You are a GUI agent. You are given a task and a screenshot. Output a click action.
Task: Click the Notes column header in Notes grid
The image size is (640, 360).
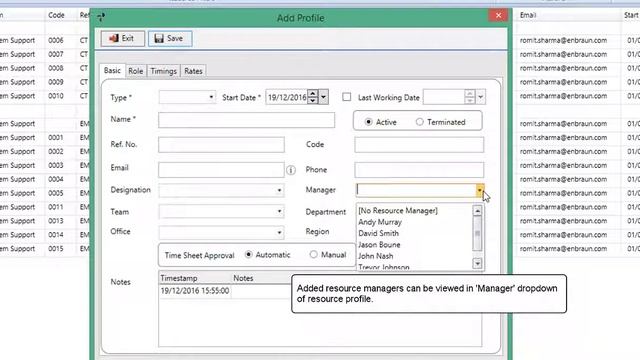click(x=243, y=278)
